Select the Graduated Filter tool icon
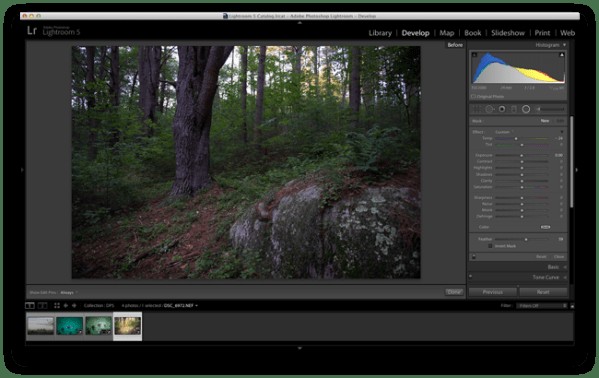This screenshot has width=599, height=378. click(x=514, y=109)
